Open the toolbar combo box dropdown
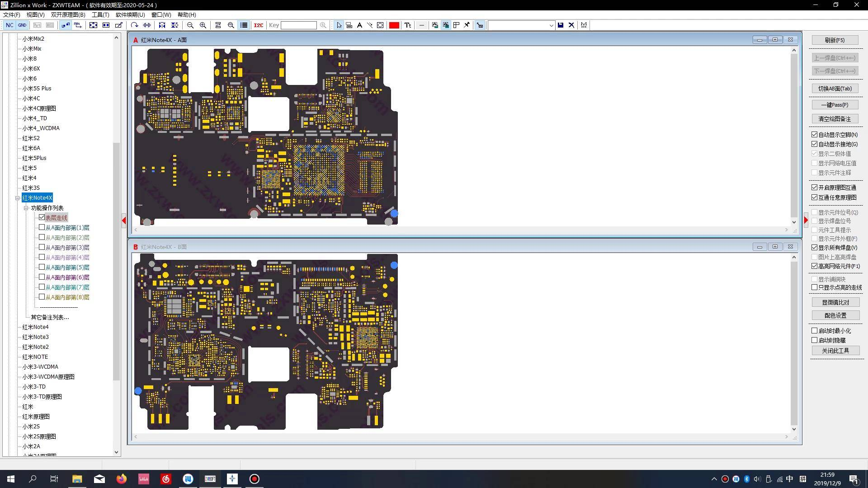 click(x=551, y=25)
